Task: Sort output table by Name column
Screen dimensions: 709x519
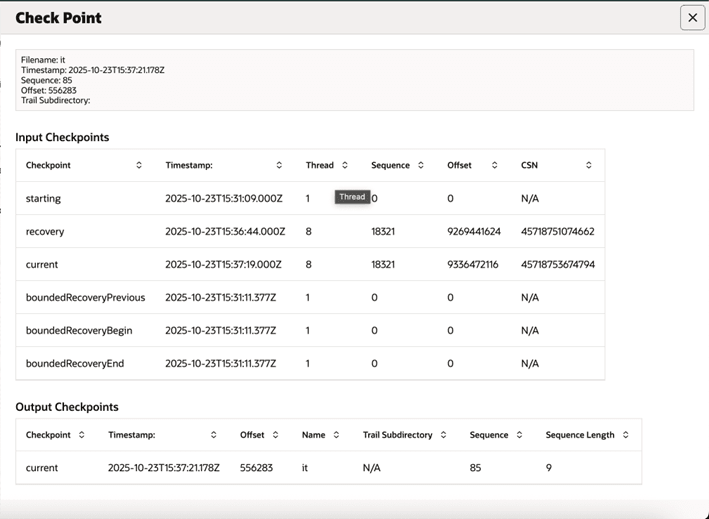Action: pos(338,435)
